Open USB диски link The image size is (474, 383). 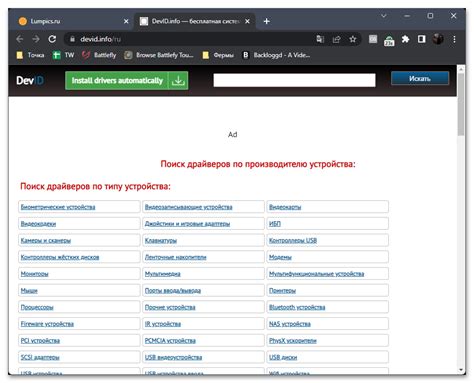[283, 357]
